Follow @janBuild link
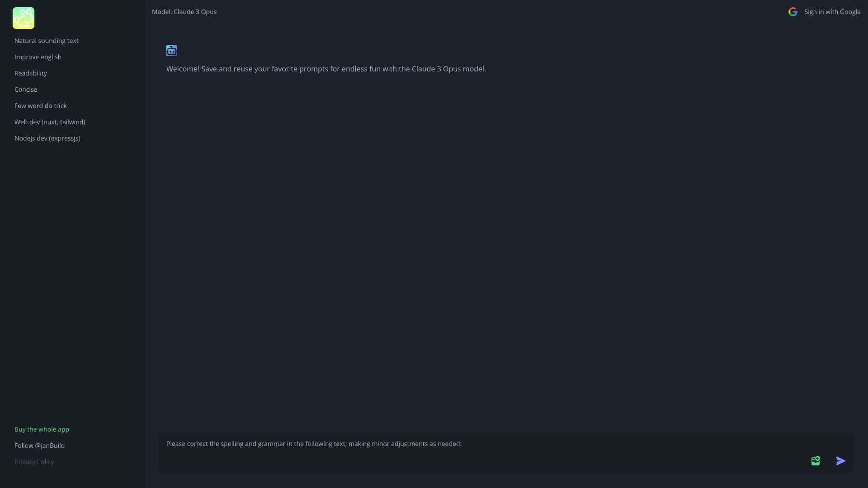 pos(40,446)
